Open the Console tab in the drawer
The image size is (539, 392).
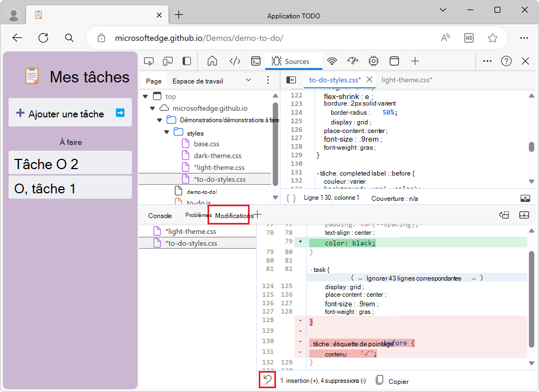[x=160, y=215]
